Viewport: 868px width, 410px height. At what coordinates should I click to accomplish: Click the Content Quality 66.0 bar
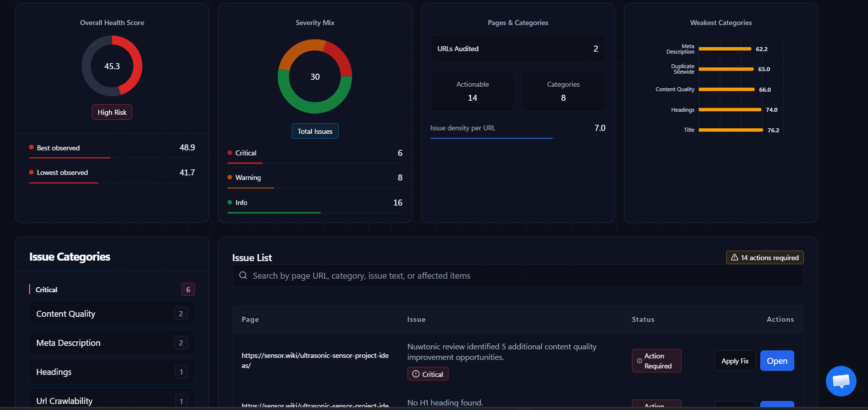[x=727, y=89]
